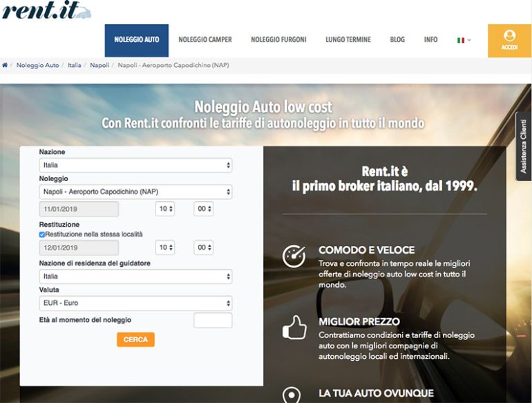Open the Info menu item
Image resolution: width=532 pixels, height=403 pixels.
(x=430, y=39)
